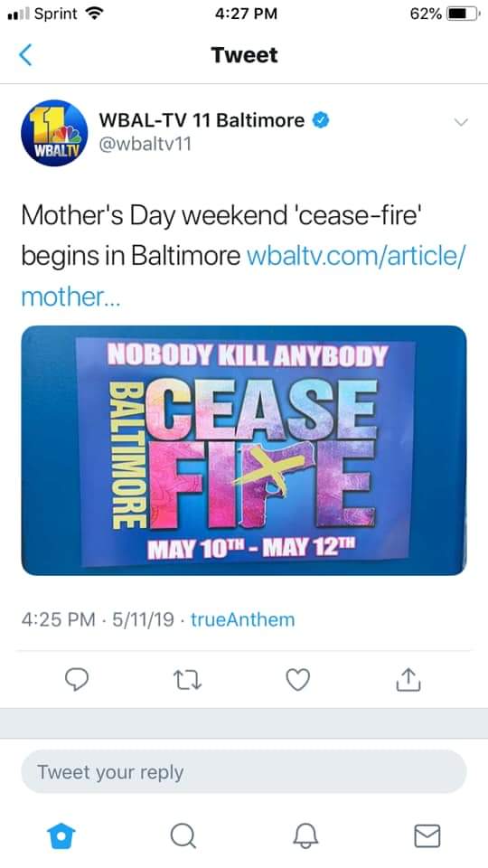Open the Notifications bell tab
488x868 pixels.
pyautogui.click(x=305, y=835)
